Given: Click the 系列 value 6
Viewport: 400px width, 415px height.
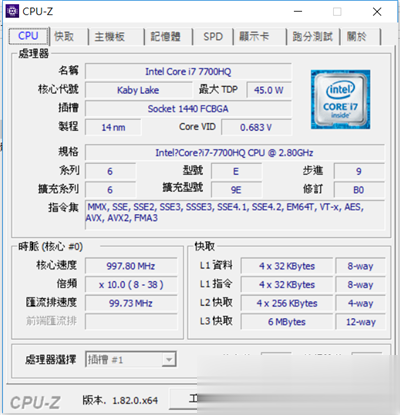Looking at the screenshot, I should pos(110,171).
